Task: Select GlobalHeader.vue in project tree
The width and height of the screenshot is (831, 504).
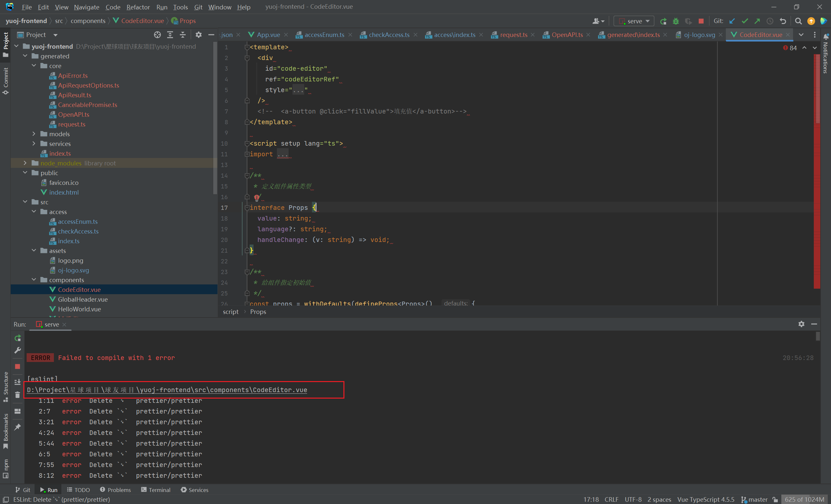Action: point(83,299)
